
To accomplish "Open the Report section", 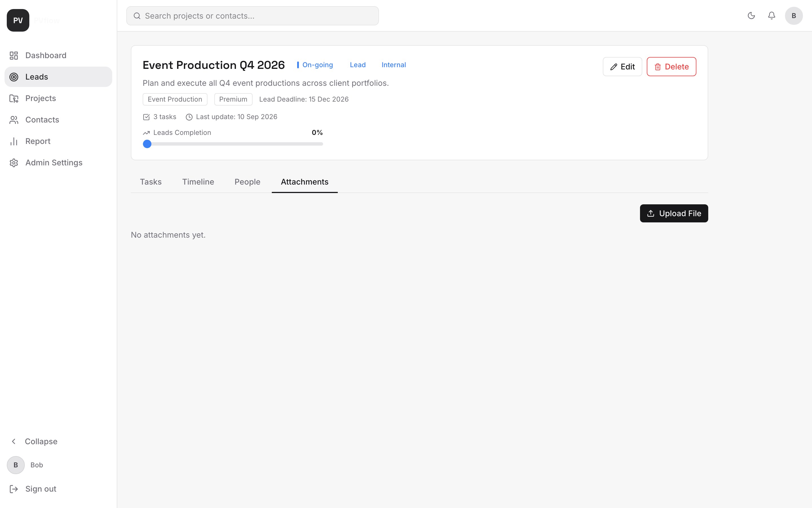I will tap(58, 141).
